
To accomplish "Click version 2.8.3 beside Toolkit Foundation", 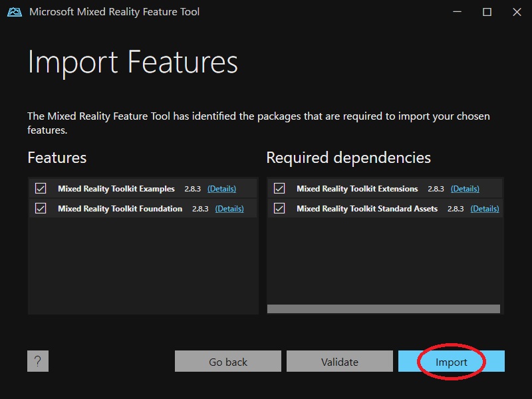I will click(x=200, y=209).
